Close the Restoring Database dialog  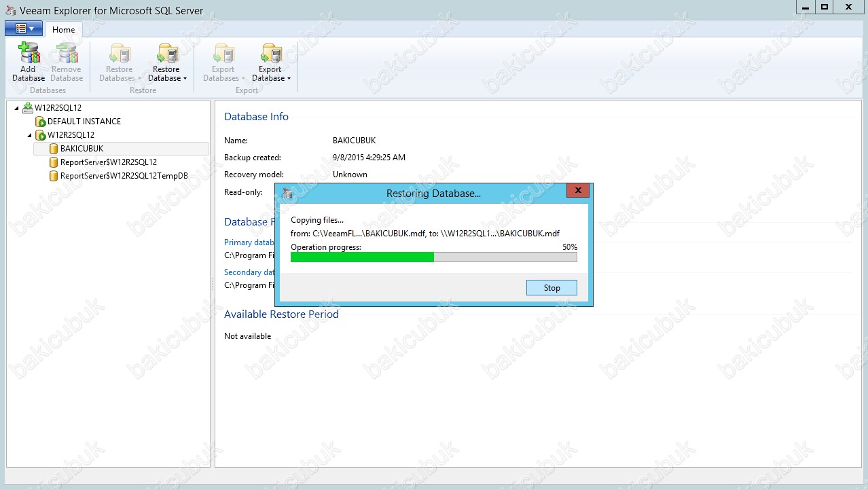coord(578,191)
